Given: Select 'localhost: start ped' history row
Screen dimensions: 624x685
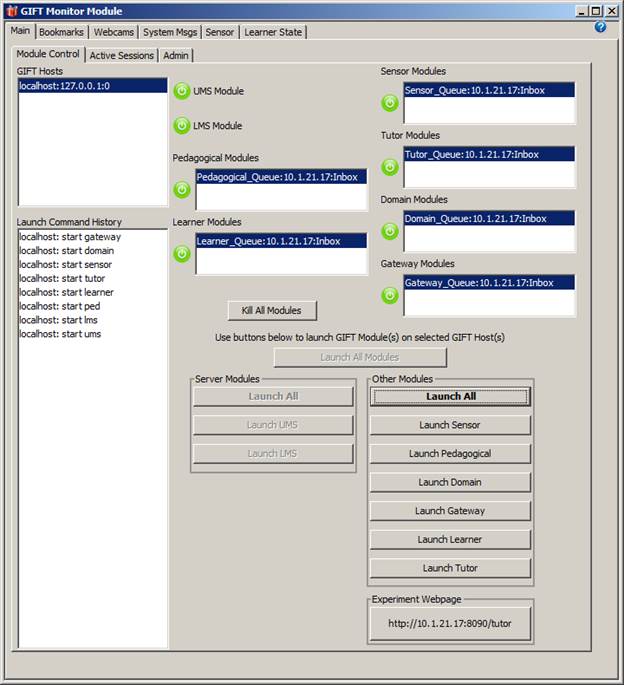Looking at the screenshot, I should (x=93, y=306).
